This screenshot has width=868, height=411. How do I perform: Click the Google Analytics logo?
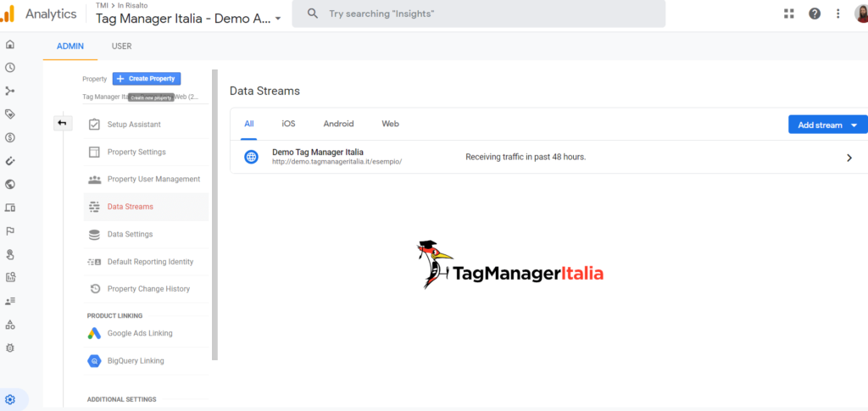click(x=8, y=14)
